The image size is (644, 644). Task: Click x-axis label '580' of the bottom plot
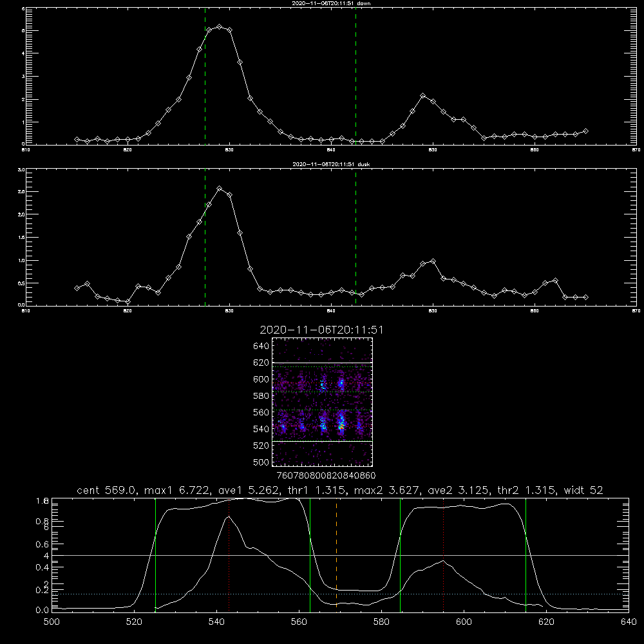381,622
